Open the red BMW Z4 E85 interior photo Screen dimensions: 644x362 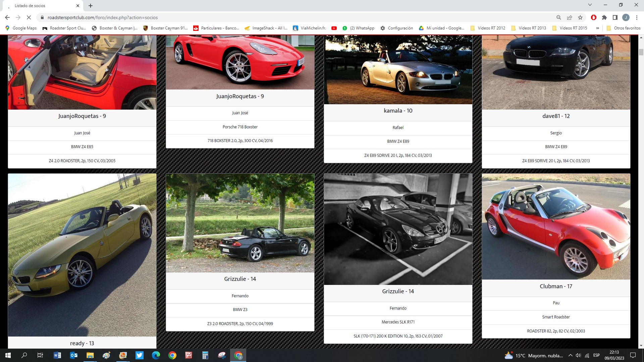[82, 72]
